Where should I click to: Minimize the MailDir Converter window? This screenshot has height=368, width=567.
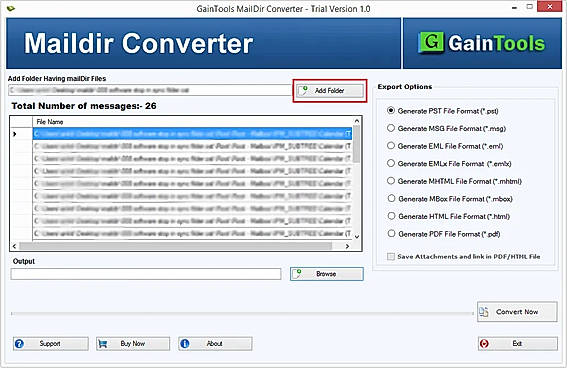click(x=514, y=8)
